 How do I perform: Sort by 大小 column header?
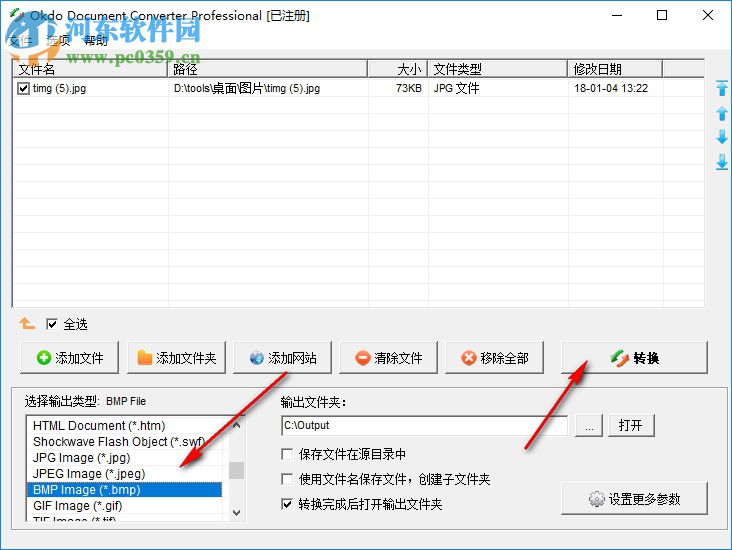[397, 69]
